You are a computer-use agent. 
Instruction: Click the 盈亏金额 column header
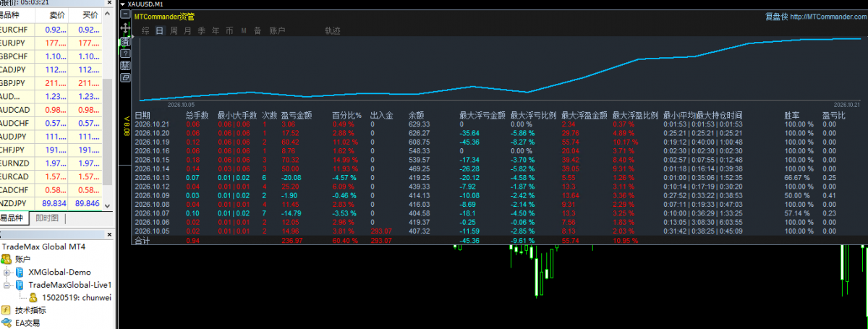pyautogui.click(x=296, y=115)
